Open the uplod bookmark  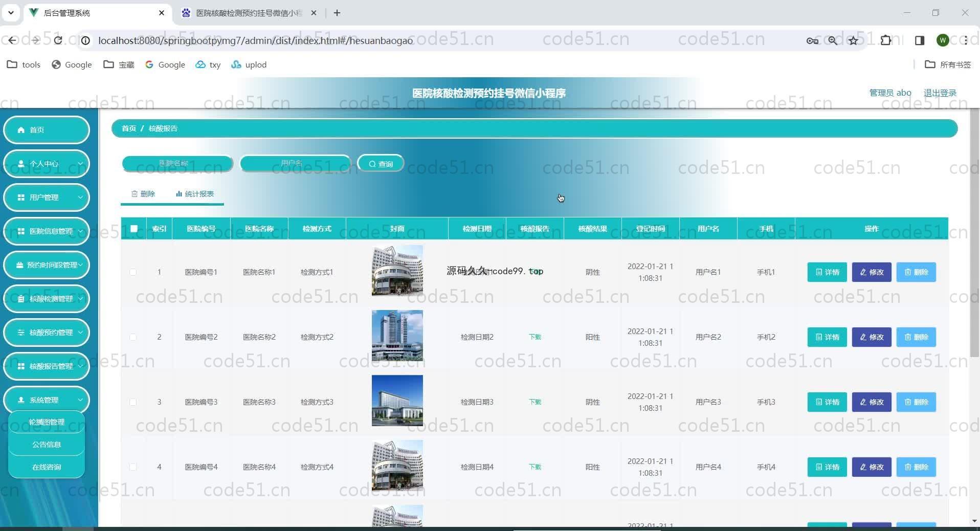pos(249,64)
